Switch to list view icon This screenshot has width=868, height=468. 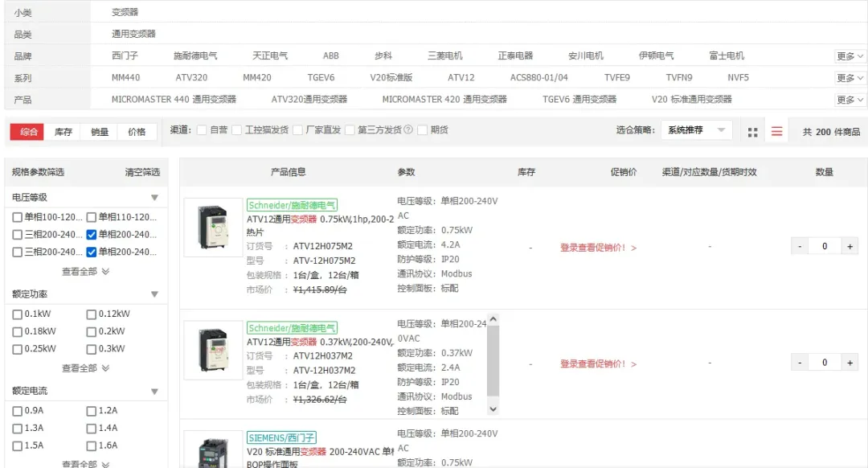tap(776, 132)
